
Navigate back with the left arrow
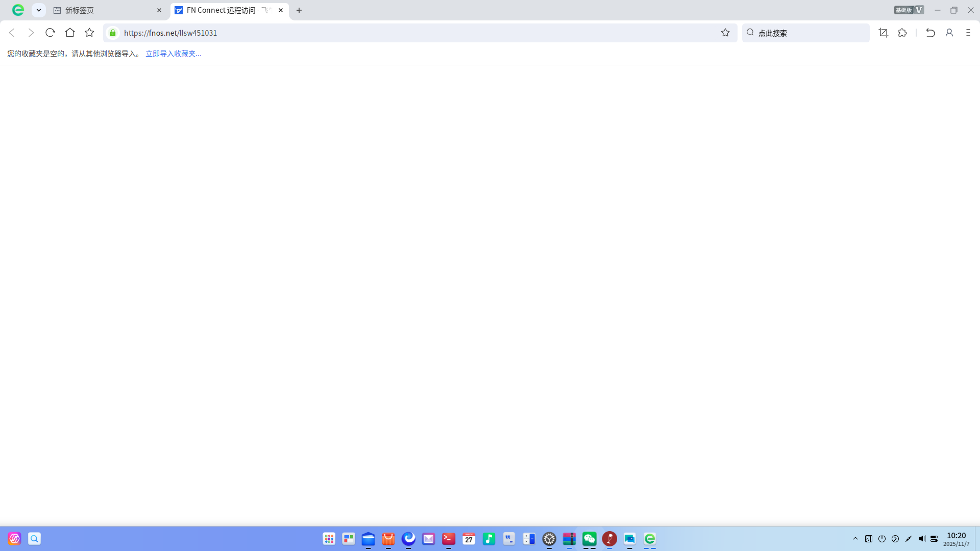[12, 33]
